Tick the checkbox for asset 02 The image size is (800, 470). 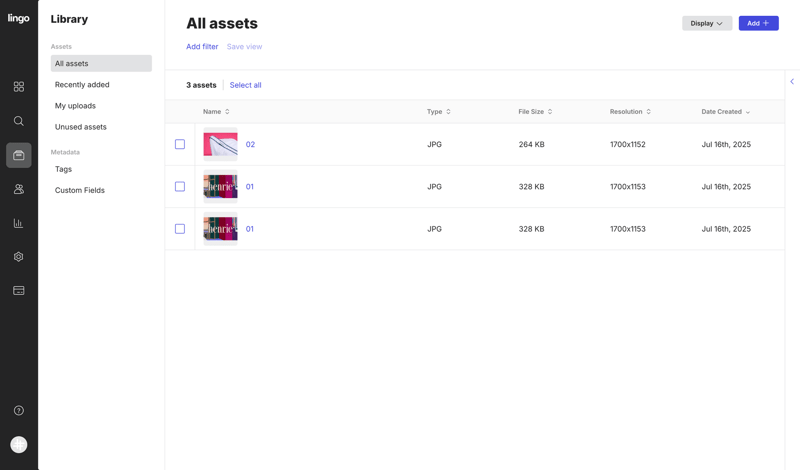[x=180, y=144]
